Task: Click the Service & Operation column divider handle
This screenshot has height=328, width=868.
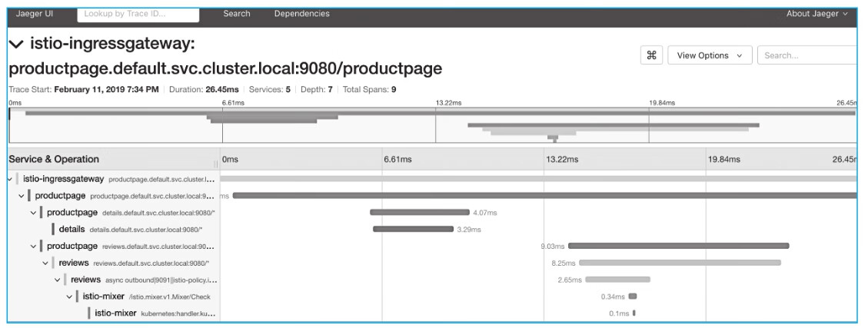Action: 215,162
